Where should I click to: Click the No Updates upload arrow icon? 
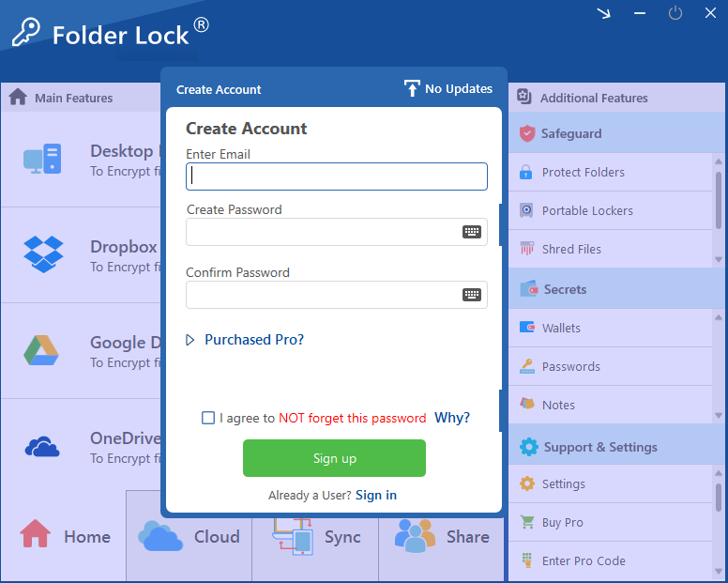click(412, 88)
